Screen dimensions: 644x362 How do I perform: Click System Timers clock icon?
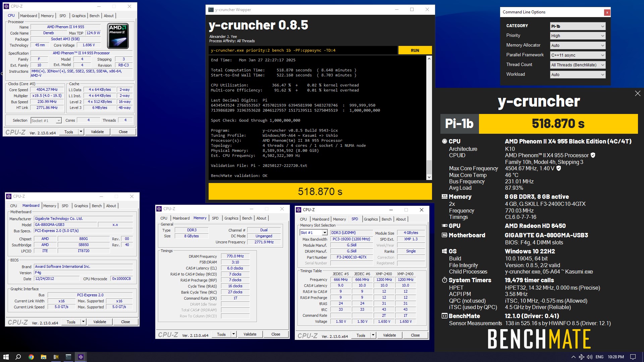click(x=444, y=280)
